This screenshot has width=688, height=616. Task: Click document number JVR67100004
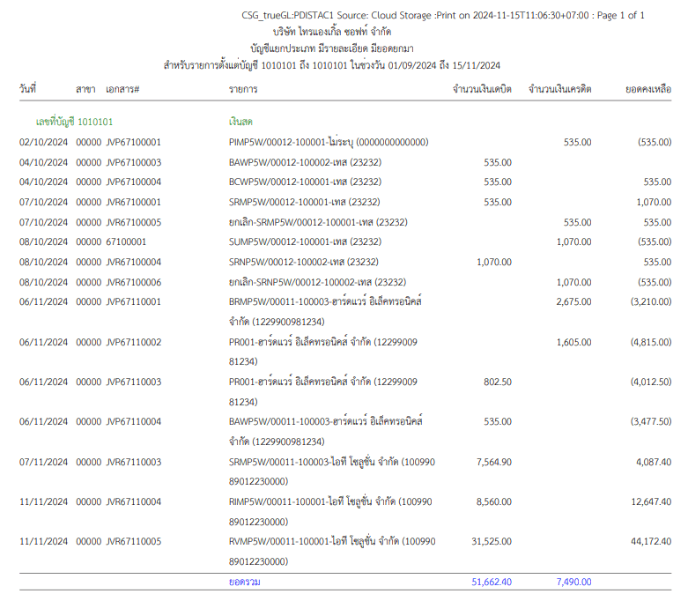coord(133,262)
